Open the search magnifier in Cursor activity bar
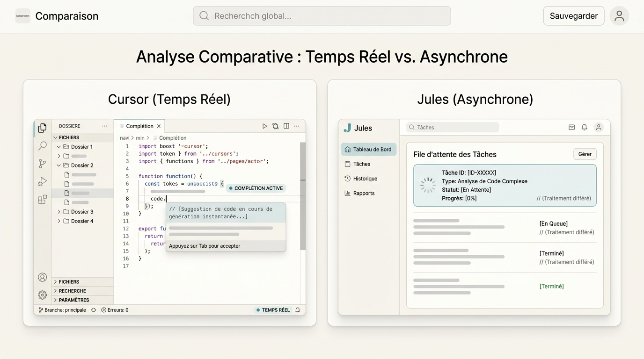Image resolution: width=644 pixels, height=359 pixels. coord(42,146)
